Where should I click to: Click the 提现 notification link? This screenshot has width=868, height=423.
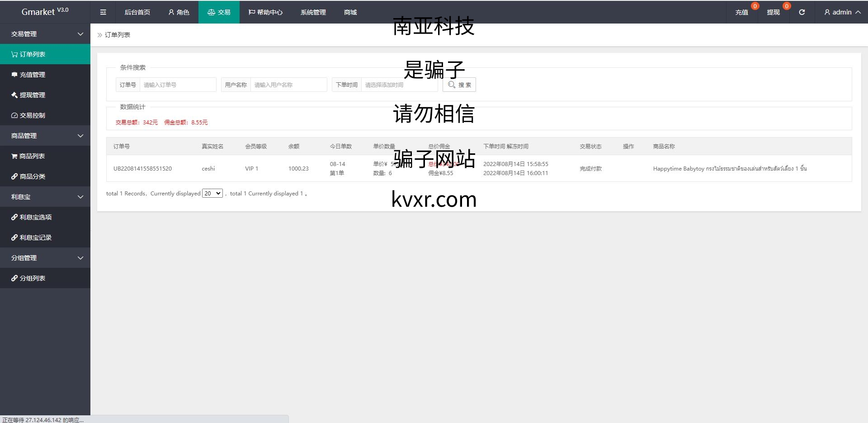tap(774, 12)
